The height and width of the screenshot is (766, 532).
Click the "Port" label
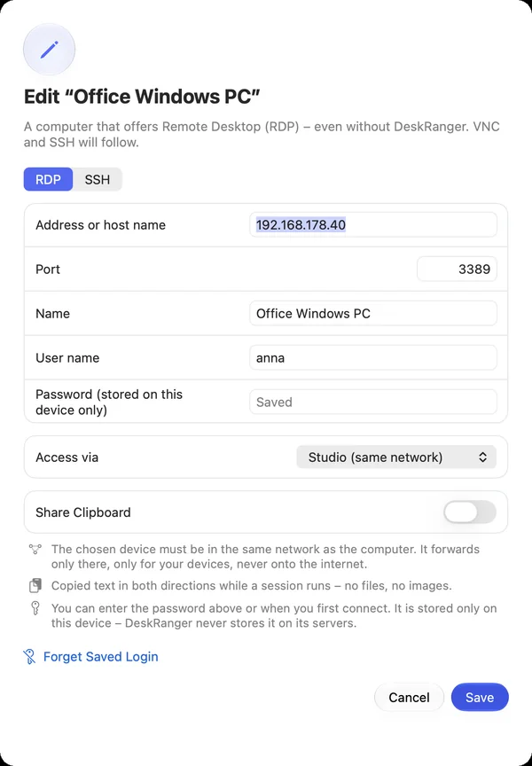click(x=48, y=270)
